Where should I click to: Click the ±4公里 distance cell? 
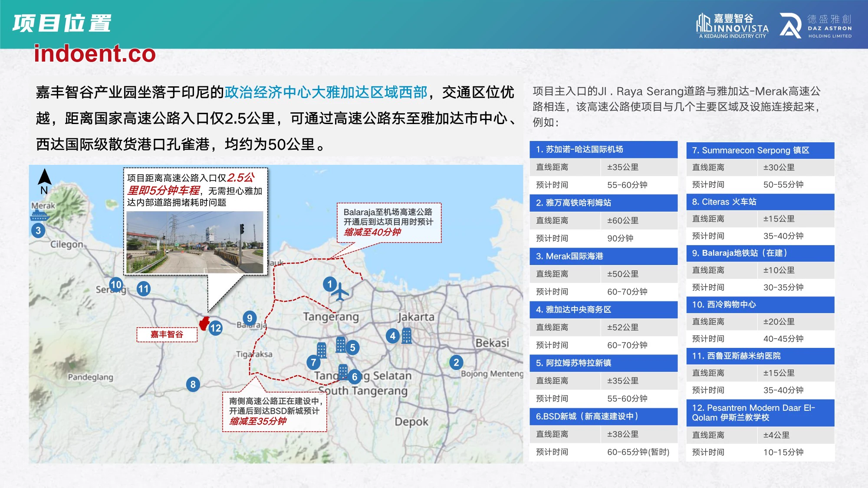(x=796, y=435)
